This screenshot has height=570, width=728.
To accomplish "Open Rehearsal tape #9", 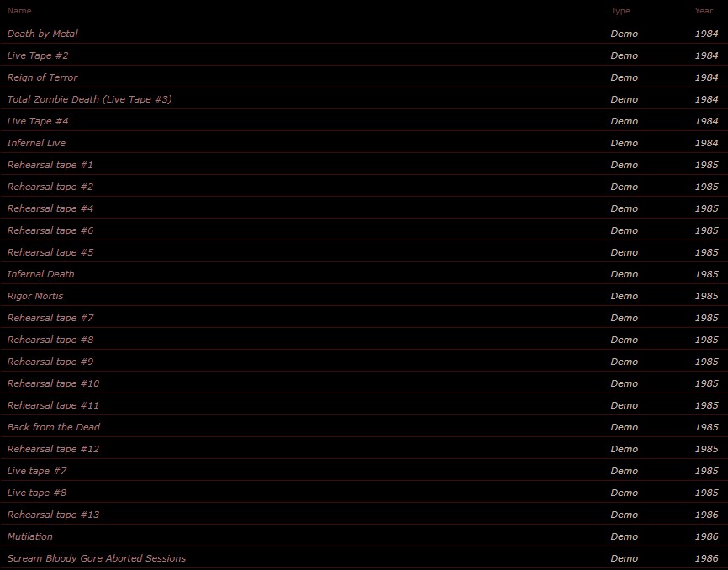I will point(50,362).
